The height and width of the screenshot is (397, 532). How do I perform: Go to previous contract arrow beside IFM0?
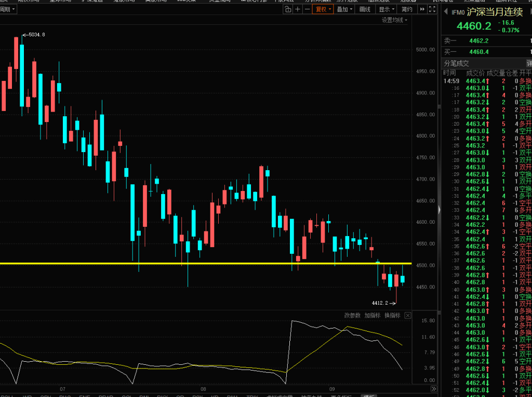445,12
